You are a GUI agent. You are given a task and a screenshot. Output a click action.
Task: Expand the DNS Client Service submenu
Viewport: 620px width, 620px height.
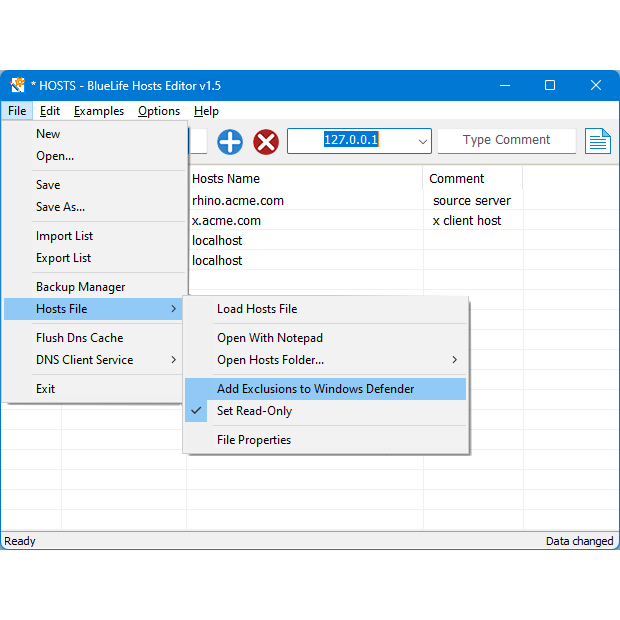pos(93,360)
